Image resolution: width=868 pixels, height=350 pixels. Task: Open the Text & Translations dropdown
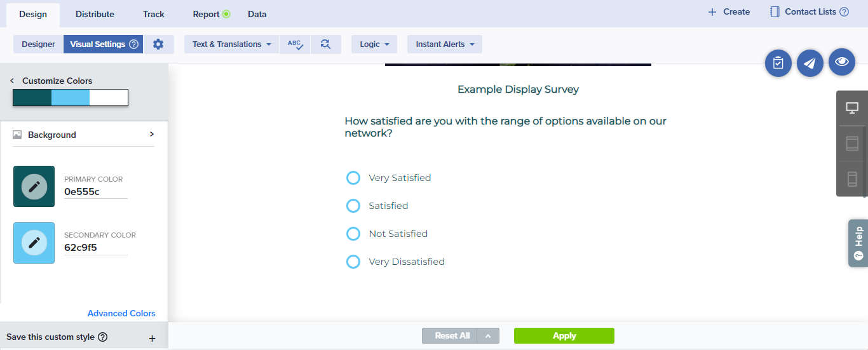231,44
